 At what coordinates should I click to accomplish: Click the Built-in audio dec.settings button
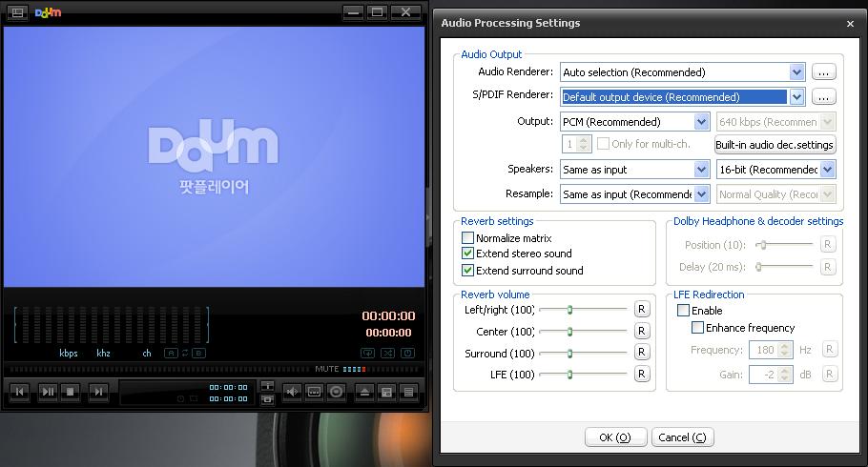[775, 145]
